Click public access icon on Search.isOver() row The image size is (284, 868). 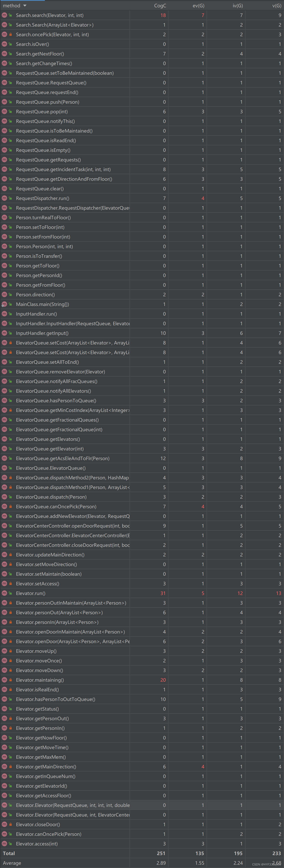click(10, 44)
